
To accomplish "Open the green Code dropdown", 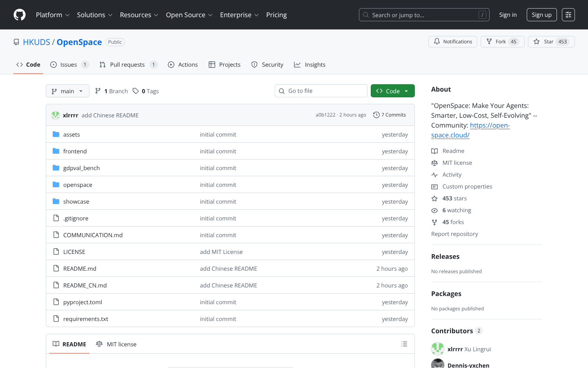I will (392, 91).
